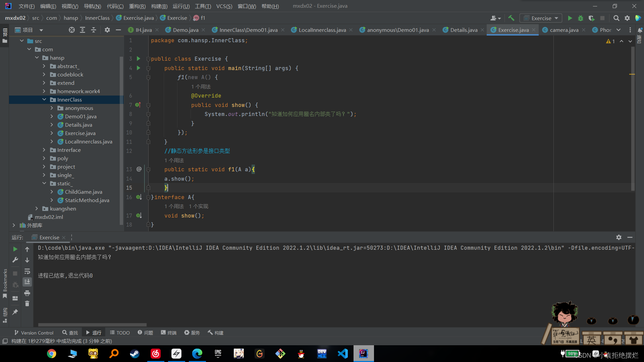Open the 重构(R) menu

(137, 6)
